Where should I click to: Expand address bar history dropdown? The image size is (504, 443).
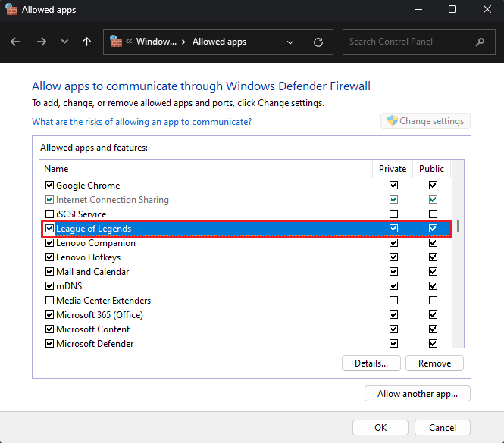[x=290, y=42]
